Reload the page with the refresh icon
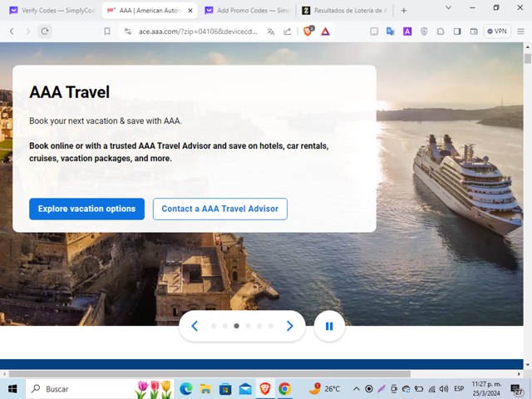The height and width of the screenshot is (399, 532). (x=45, y=32)
